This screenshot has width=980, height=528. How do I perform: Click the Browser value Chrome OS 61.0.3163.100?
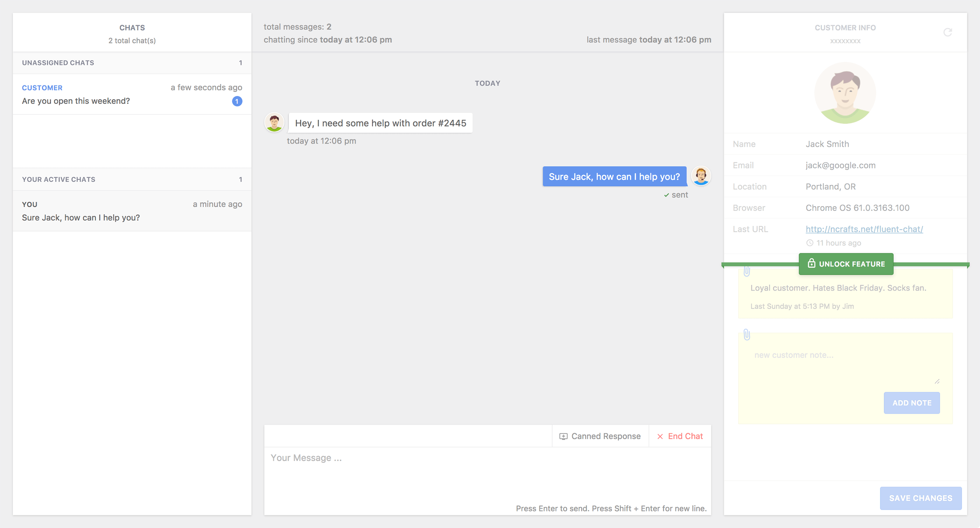(857, 208)
